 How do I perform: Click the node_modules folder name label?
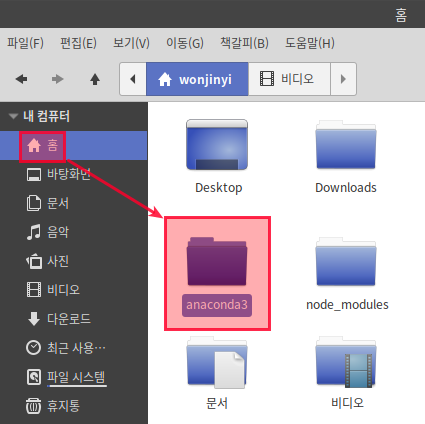tap(347, 305)
